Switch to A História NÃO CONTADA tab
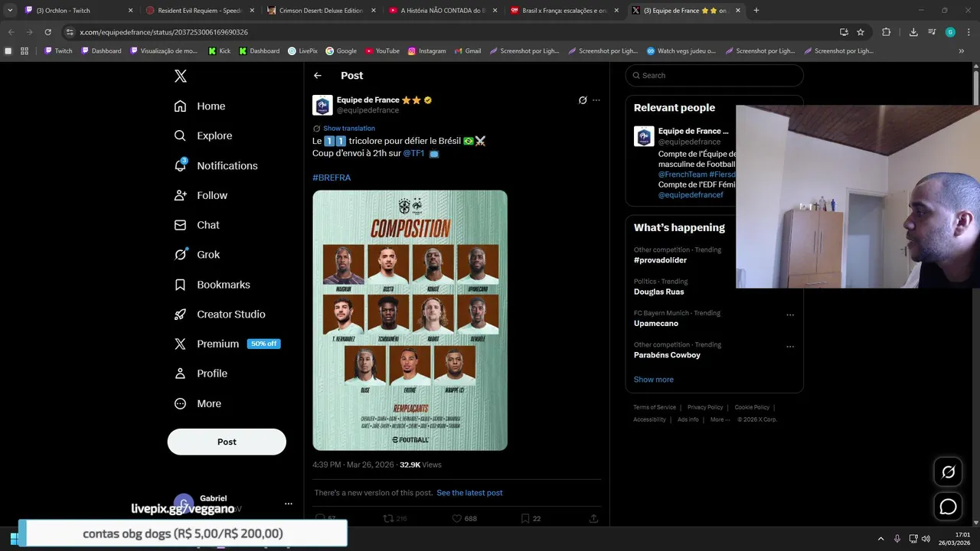The width and height of the screenshot is (980, 551). 443,11
